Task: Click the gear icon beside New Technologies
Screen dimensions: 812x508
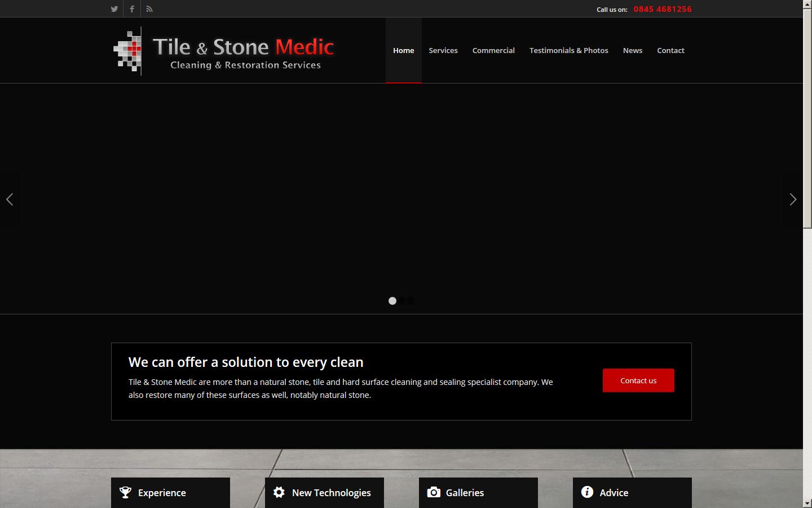Action: (279, 492)
